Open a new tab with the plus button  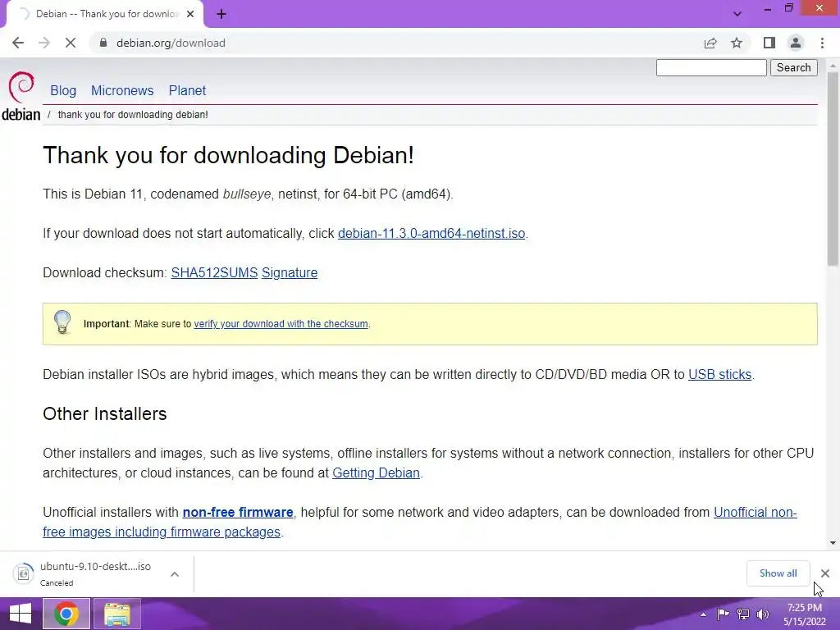click(x=221, y=14)
